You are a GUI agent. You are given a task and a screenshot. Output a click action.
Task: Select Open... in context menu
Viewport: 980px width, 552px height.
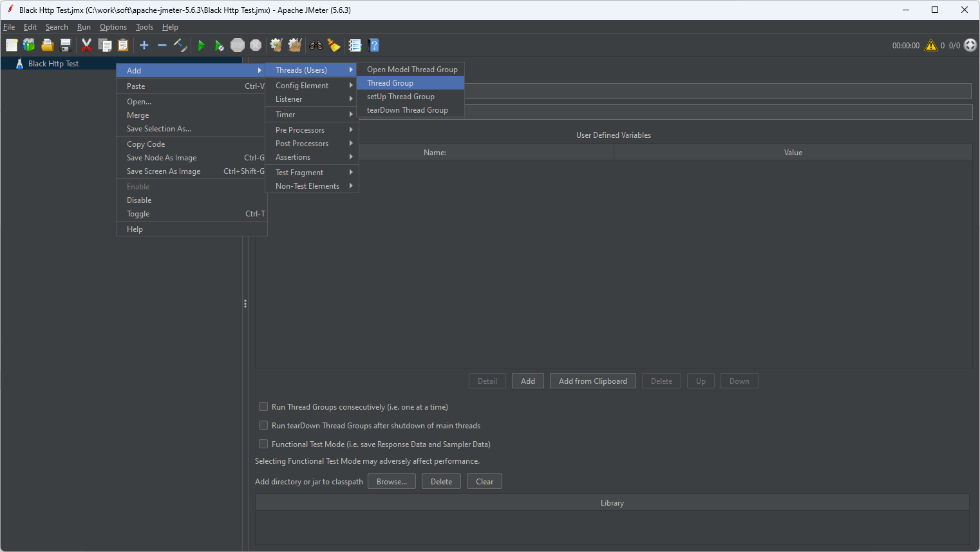192,101
